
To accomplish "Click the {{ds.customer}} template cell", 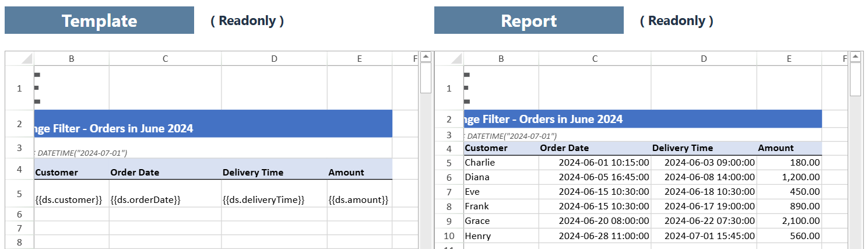I will click(x=72, y=194).
